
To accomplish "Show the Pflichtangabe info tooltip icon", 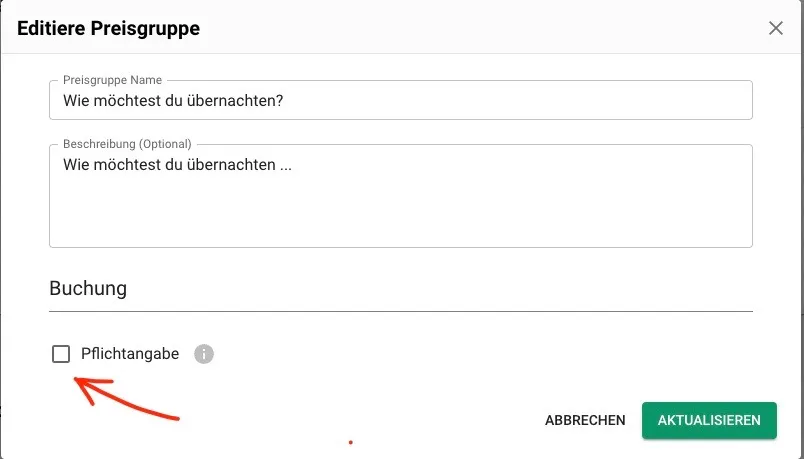I will [x=204, y=354].
